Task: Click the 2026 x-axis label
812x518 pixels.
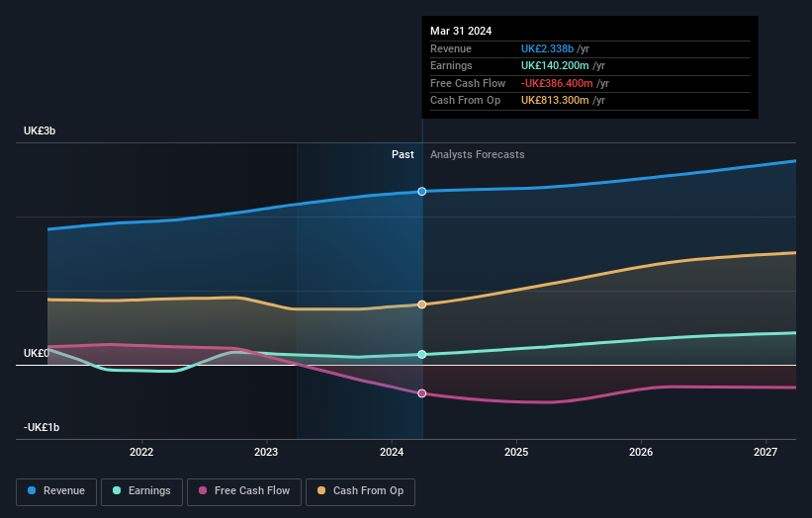Action: click(x=641, y=452)
